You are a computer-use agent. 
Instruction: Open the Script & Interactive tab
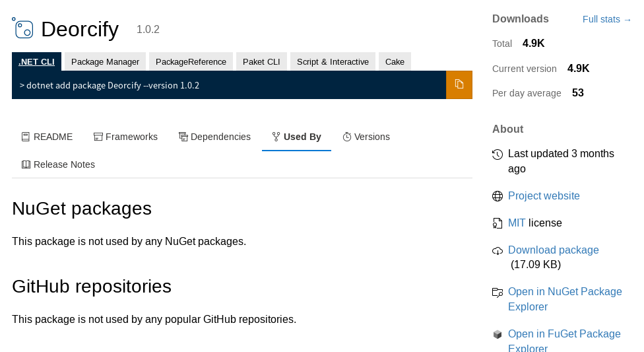pos(333,61)
